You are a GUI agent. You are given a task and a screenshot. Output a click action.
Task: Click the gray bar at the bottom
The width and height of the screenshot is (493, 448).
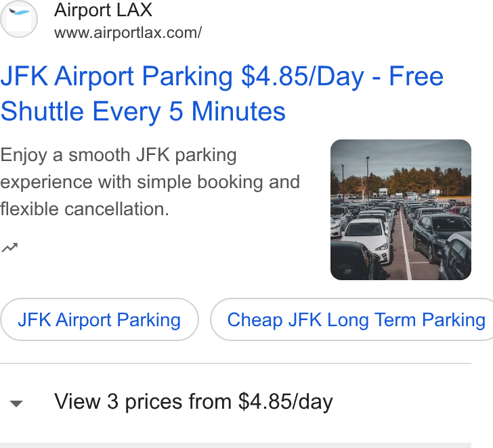coord(236,445)
